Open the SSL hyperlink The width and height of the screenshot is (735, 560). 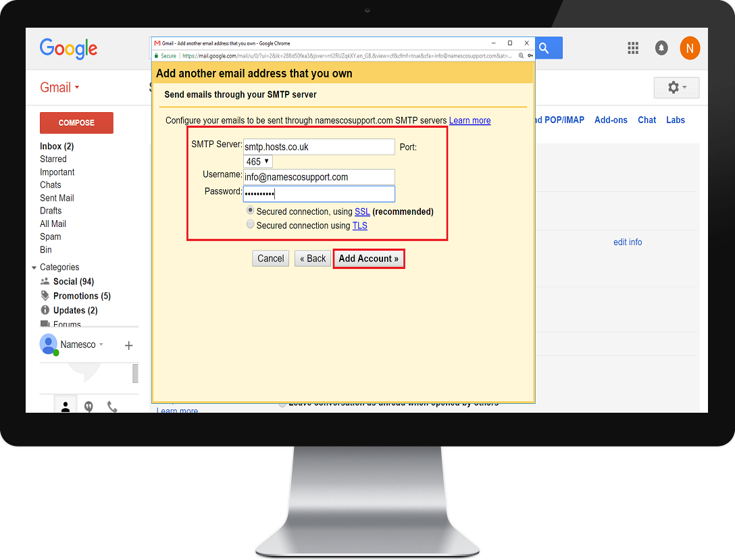click(x=362, y=211)
